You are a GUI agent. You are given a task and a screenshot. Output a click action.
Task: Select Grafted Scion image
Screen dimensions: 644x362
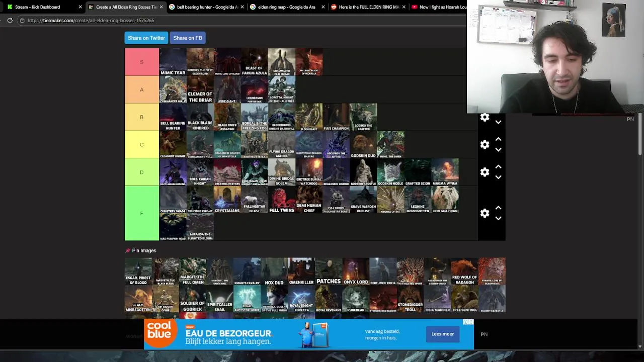tap(418, 172)
